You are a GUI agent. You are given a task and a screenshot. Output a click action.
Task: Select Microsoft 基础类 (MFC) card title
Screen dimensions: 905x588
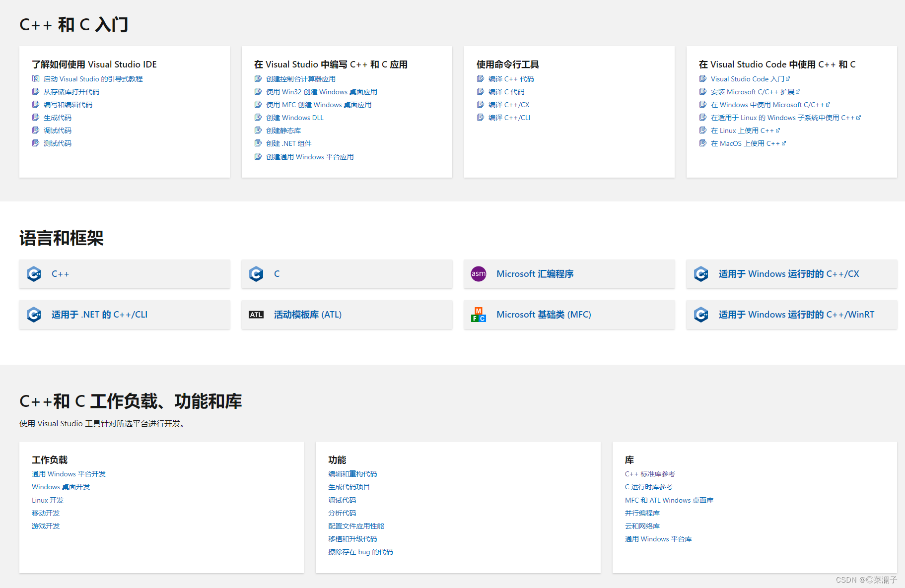(x=544, y=315)
